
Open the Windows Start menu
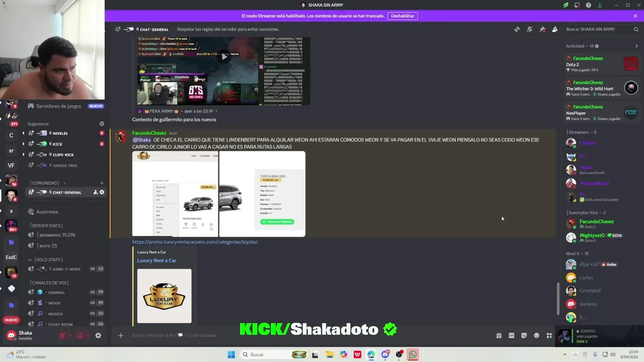click(x=231, y=354)
